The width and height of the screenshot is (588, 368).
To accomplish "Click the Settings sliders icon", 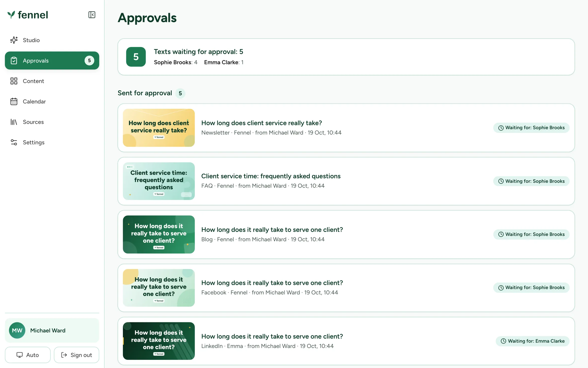I will 14,142.
